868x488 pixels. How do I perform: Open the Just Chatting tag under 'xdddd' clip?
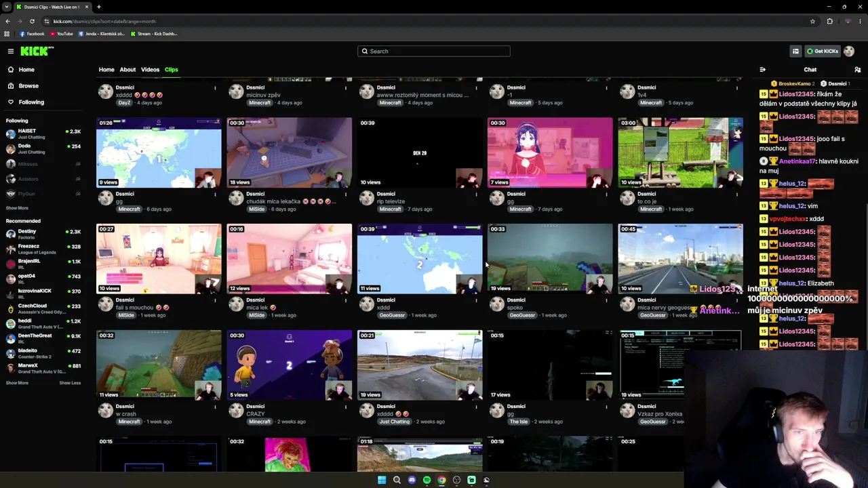[395, 422]
